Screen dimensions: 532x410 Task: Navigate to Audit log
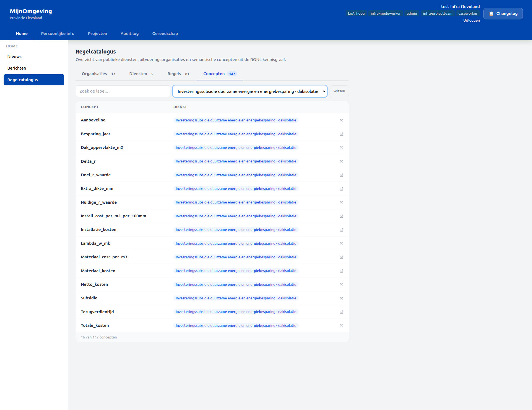[130, 34]
